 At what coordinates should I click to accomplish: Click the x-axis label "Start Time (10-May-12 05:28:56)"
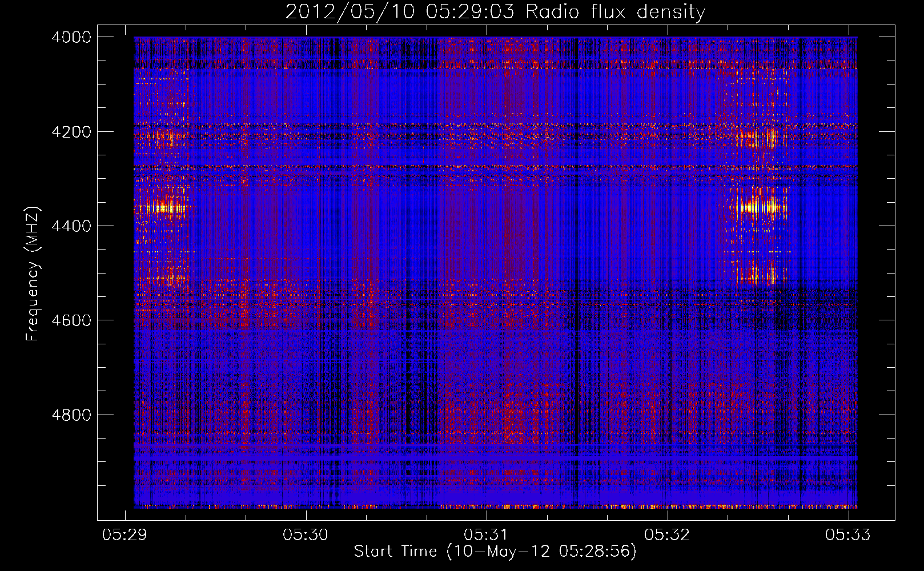[x=495, y=552]
